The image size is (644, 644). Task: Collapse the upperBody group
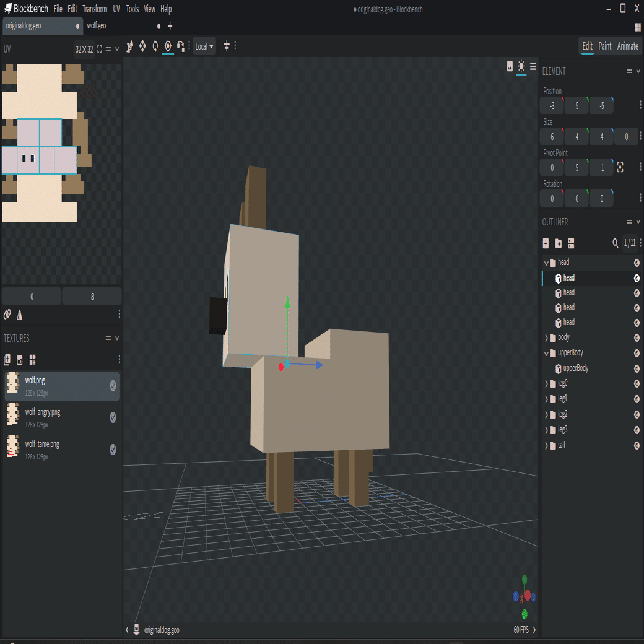point(546,354)
